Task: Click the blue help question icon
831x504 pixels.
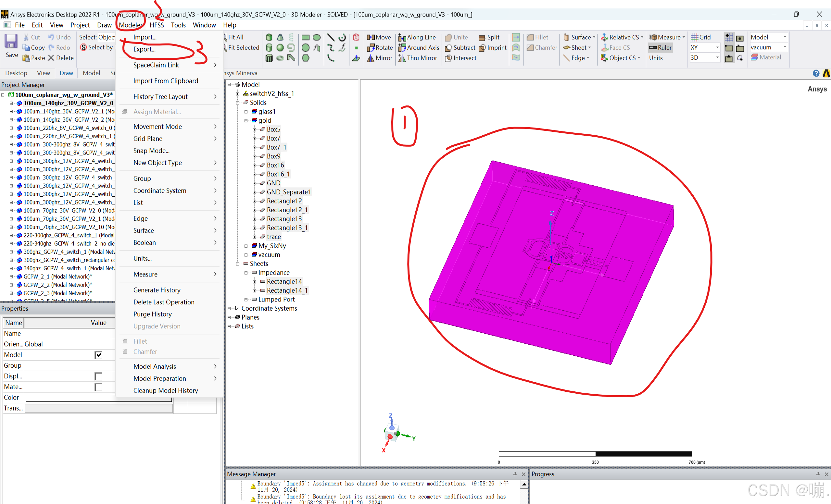Action: pyautogui.click(x=815, y=73)
